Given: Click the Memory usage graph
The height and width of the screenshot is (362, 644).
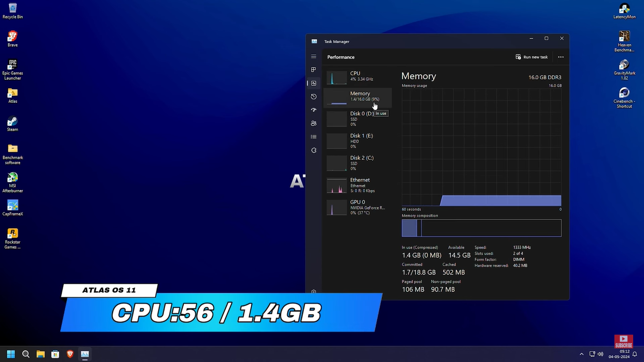Looking at the screenshot, I should click(481, 147).
